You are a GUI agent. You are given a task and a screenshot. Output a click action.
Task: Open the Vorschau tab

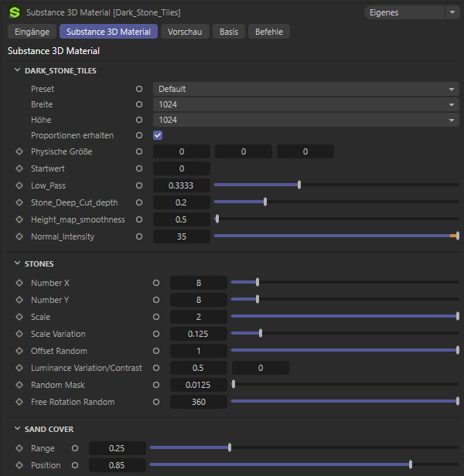(185, 32)
